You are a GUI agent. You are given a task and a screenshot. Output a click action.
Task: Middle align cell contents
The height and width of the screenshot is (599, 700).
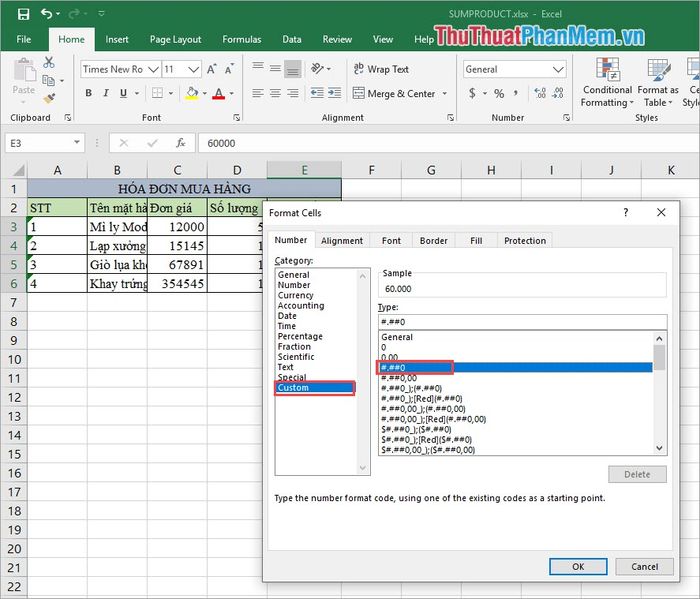[275, 68]
